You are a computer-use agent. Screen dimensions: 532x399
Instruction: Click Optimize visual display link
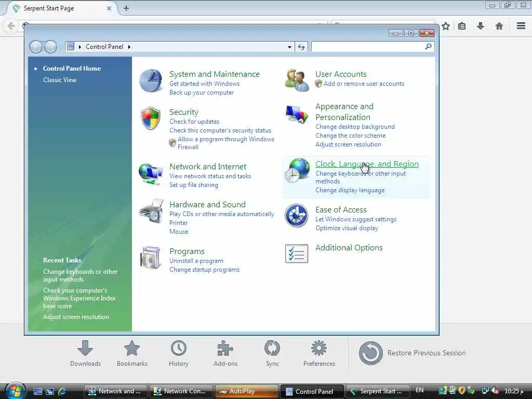pyautogui.click(x=347, y=229)
